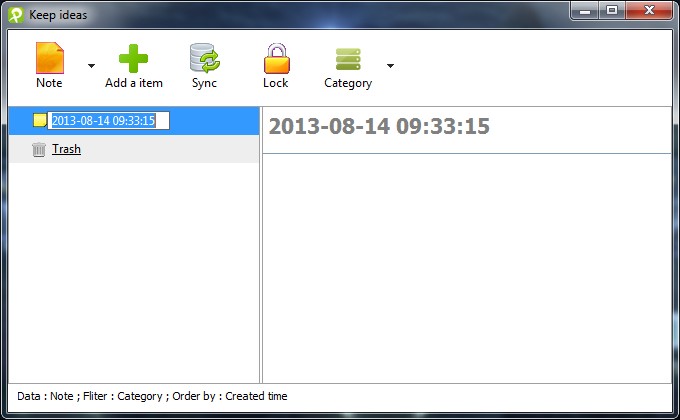
Task: Expand the dropdown arrow beside Category
Action: pyautogui.click(x=390, y=66)
